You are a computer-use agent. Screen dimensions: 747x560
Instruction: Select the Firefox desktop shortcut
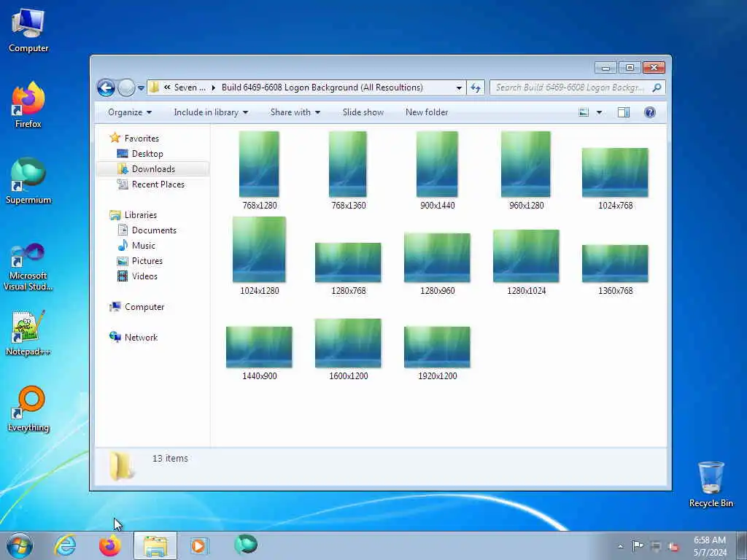coord(28,105)
